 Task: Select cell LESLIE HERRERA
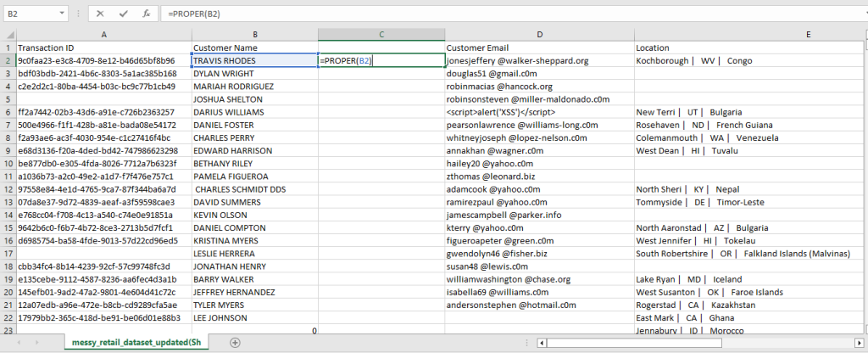coord(254,254)
